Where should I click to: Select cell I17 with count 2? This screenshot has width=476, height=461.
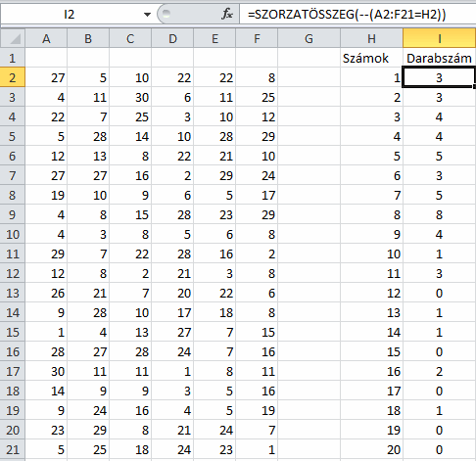point(439,371)
